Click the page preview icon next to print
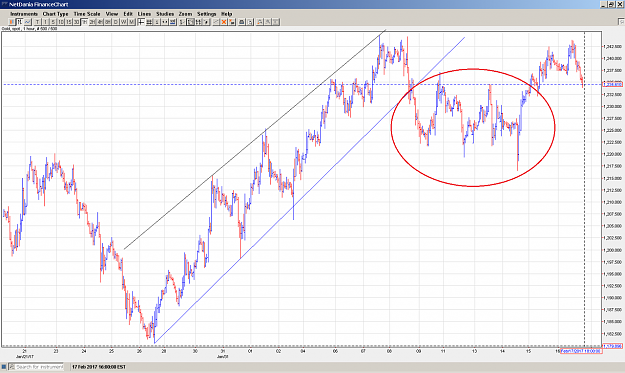 coord(250,22)
